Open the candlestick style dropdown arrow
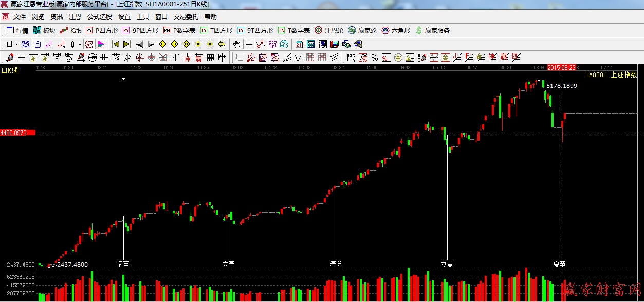 (x=80, y=44)
